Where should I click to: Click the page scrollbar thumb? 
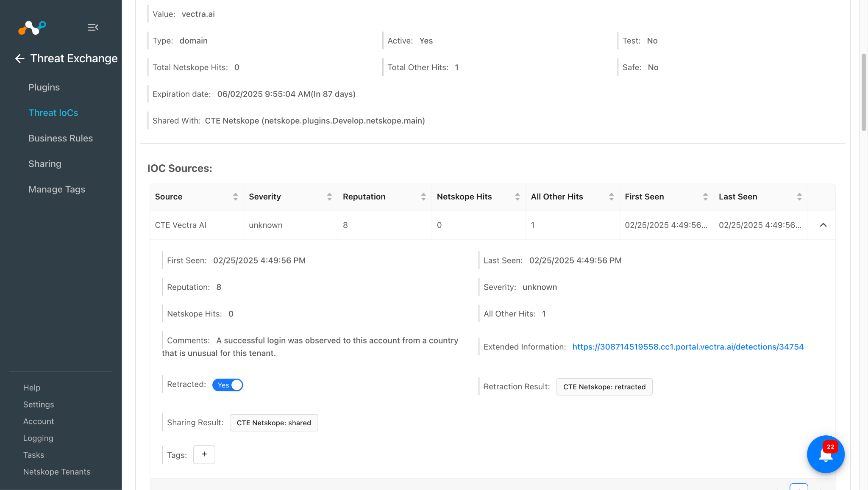pyautogui.click(x=864, y=92)
